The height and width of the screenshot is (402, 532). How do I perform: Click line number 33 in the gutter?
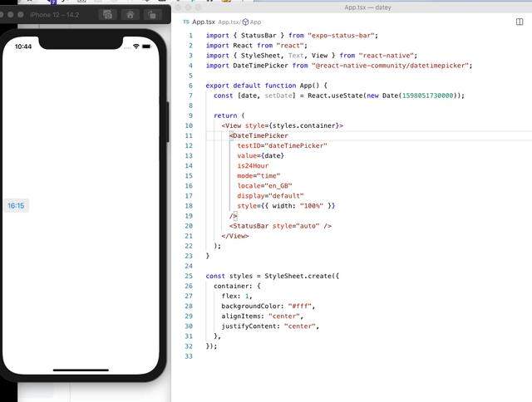tap(189, 356)
